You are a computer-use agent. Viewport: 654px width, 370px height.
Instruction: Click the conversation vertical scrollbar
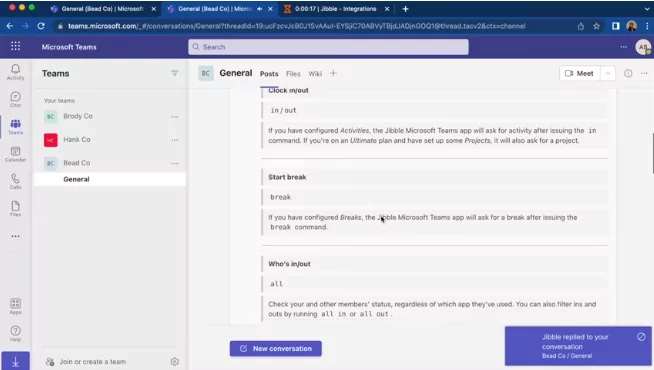653,153
